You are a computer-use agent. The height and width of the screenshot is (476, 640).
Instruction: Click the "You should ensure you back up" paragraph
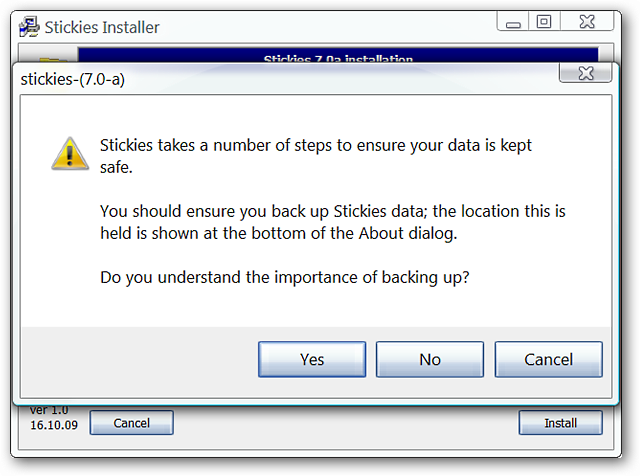point(333,222)
